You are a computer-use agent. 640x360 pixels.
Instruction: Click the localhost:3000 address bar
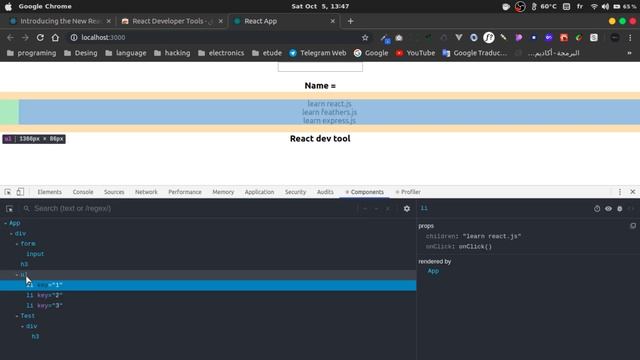(x=216, y=38)
